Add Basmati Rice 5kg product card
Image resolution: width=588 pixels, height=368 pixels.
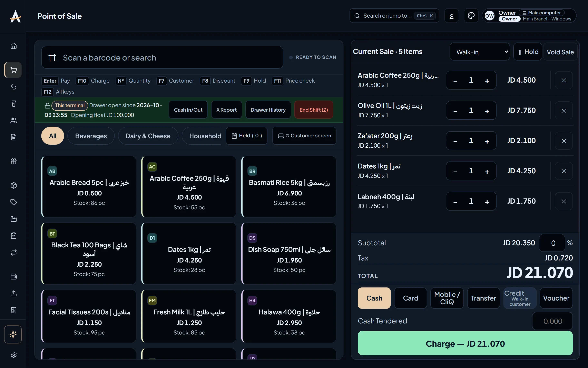(x=289, y=187)
